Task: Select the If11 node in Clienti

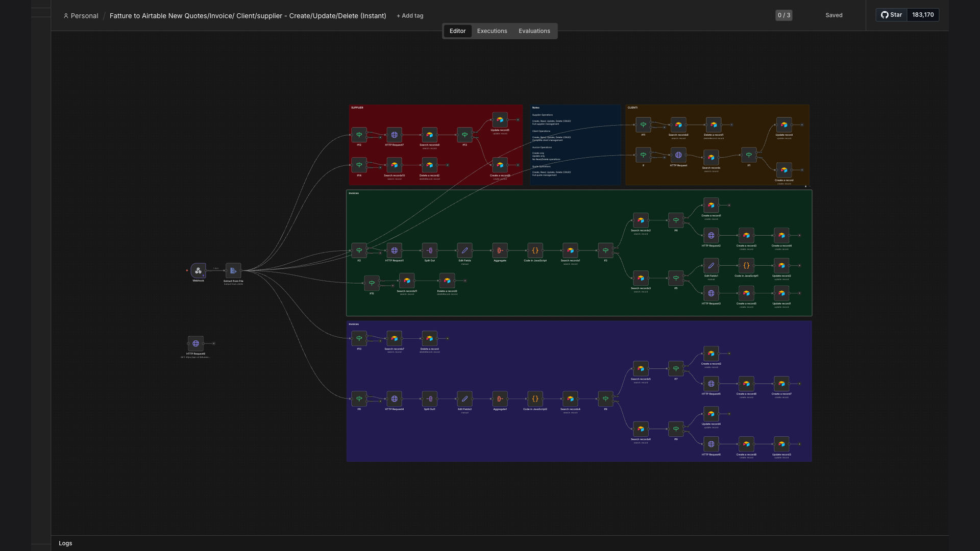Action: tap(643, 124)
